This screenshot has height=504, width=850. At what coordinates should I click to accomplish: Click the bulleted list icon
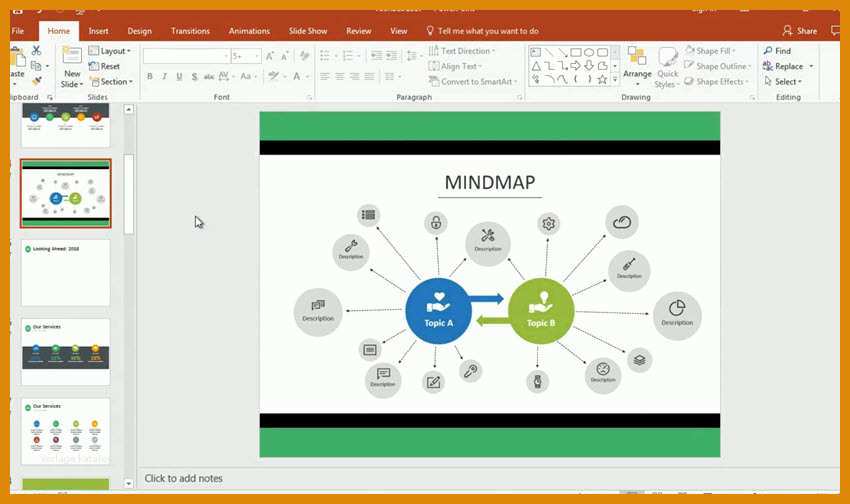click(325, 56)
